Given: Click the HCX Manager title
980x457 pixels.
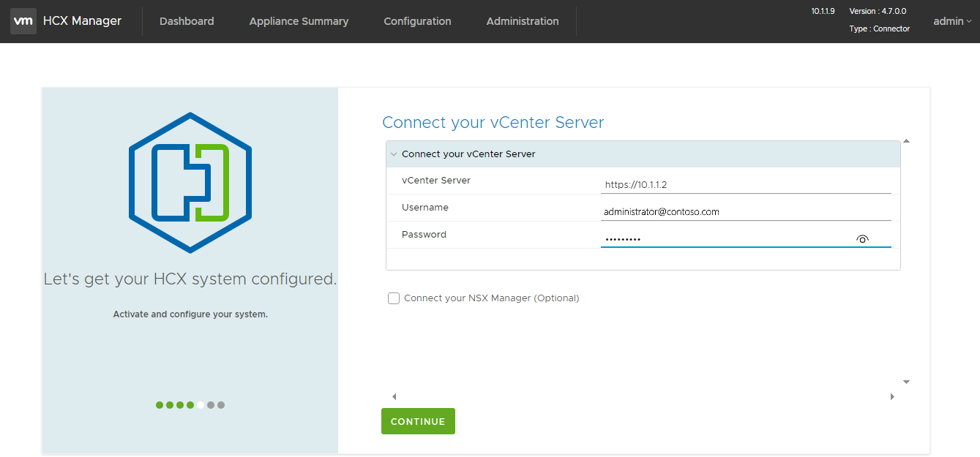Looking at the screenshot, I should (82, 21).
